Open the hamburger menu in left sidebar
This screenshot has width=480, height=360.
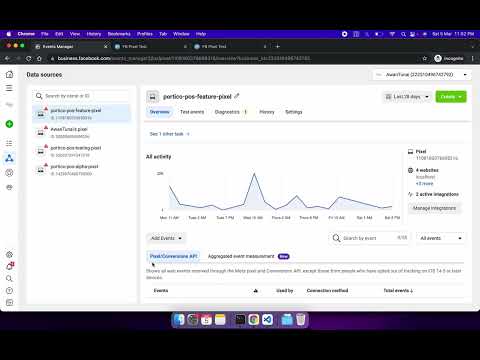pos(9,88)
